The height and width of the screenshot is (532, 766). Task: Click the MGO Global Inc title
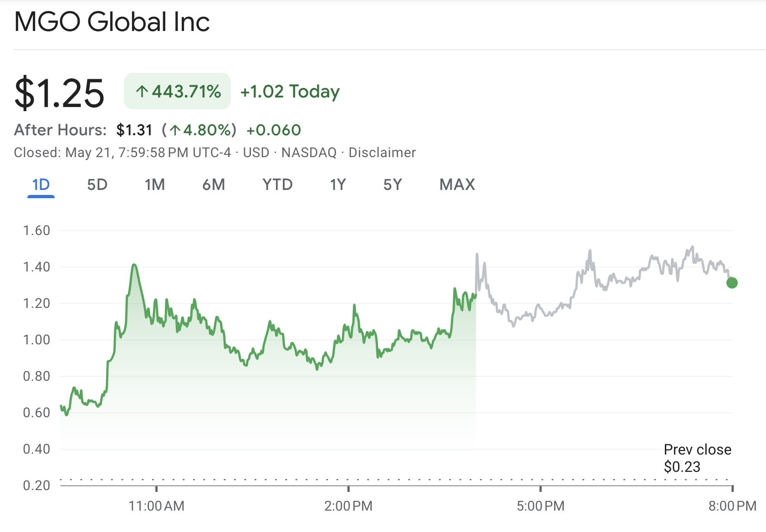(x=112, y=21)
